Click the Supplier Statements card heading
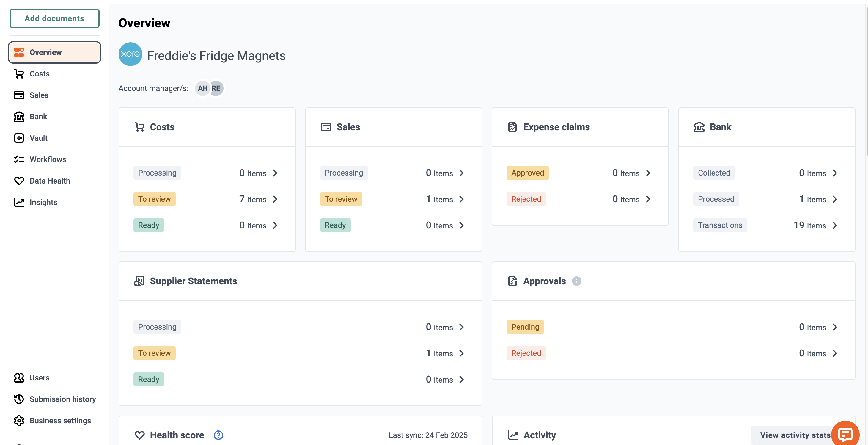This screenshot has height=445, width=868. tap(194, 281)
